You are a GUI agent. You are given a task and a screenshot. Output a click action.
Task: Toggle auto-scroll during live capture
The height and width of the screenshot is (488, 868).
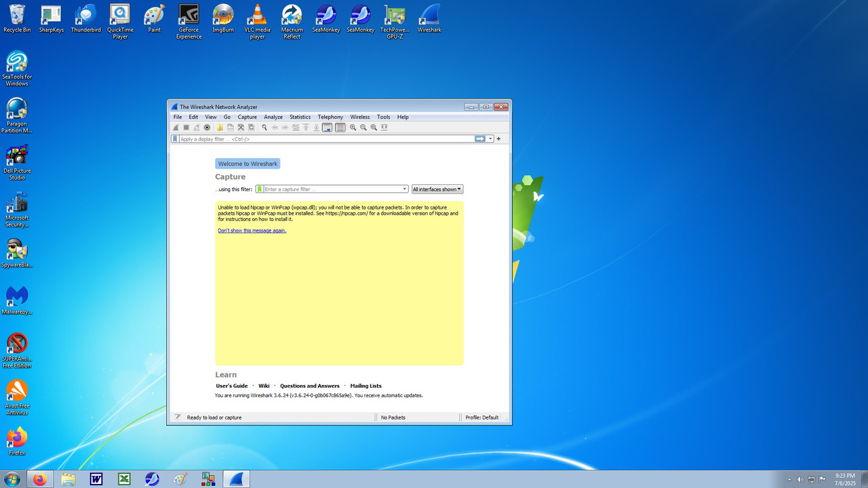point(327,127)
